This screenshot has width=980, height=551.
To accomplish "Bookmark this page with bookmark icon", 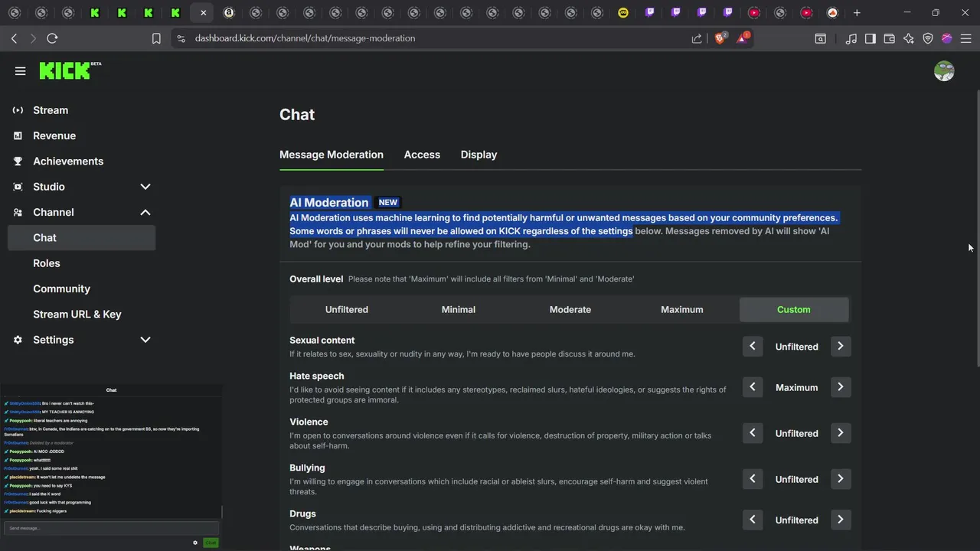I will [156, 38].
